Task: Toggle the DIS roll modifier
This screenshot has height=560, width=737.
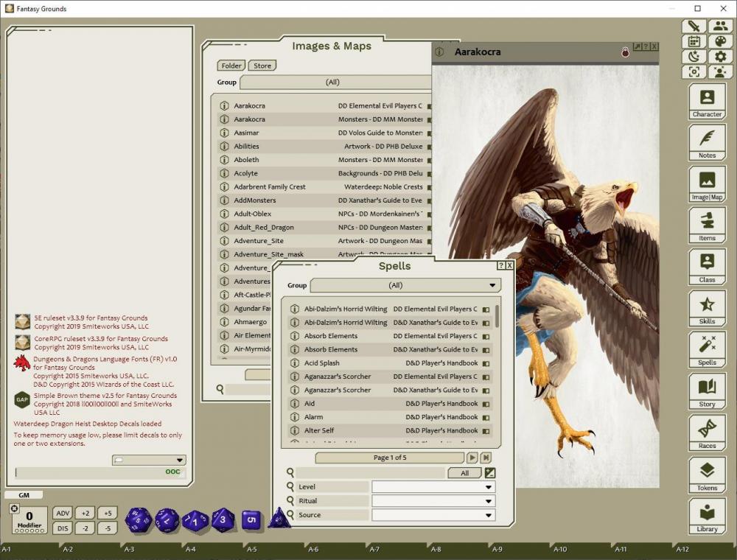Action: [63, 528]
